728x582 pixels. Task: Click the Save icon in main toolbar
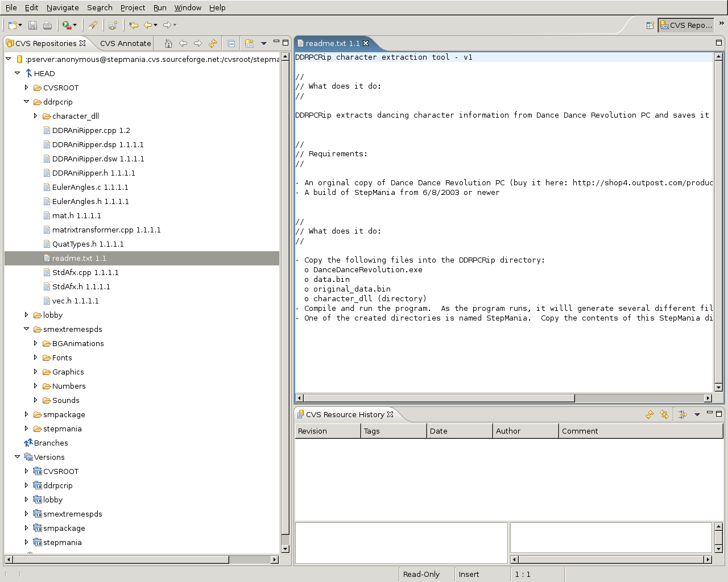[32, 25]
